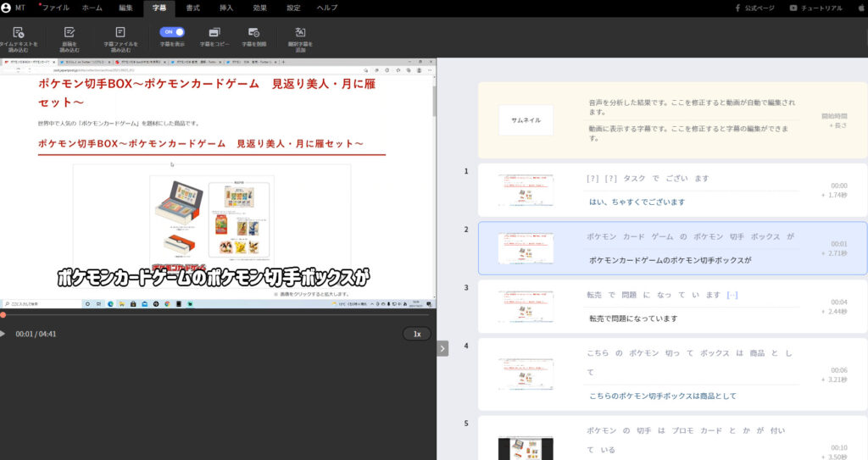Viewport: 868px width, 460px height.
Task: Click the タイムテキストを読み込む icon
Action: (x=19, y=33)
